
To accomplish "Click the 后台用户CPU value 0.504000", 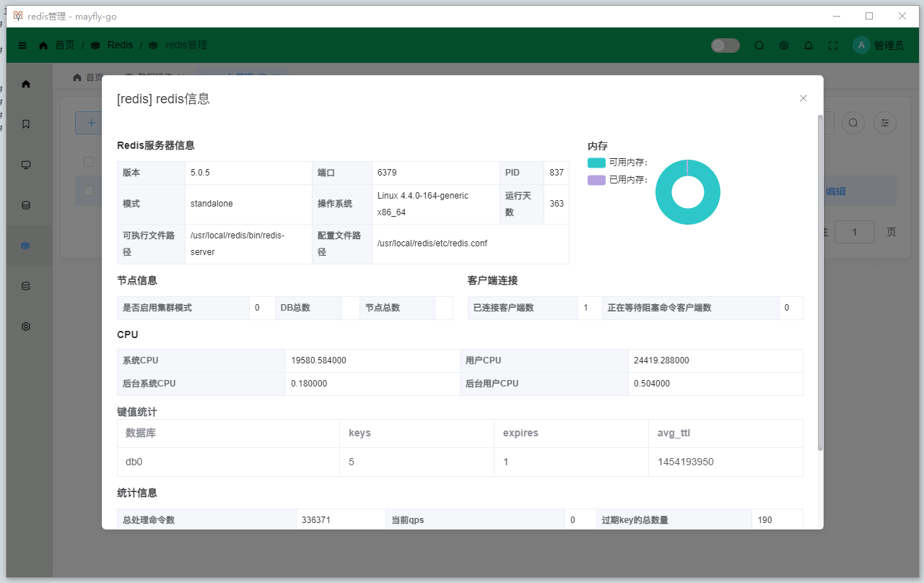I will 652,384.
